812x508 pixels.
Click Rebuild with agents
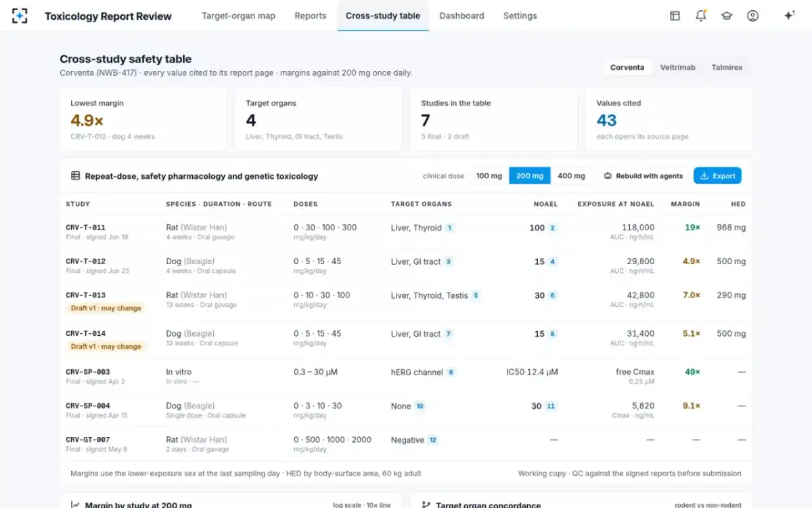click(x=644, y=176)
